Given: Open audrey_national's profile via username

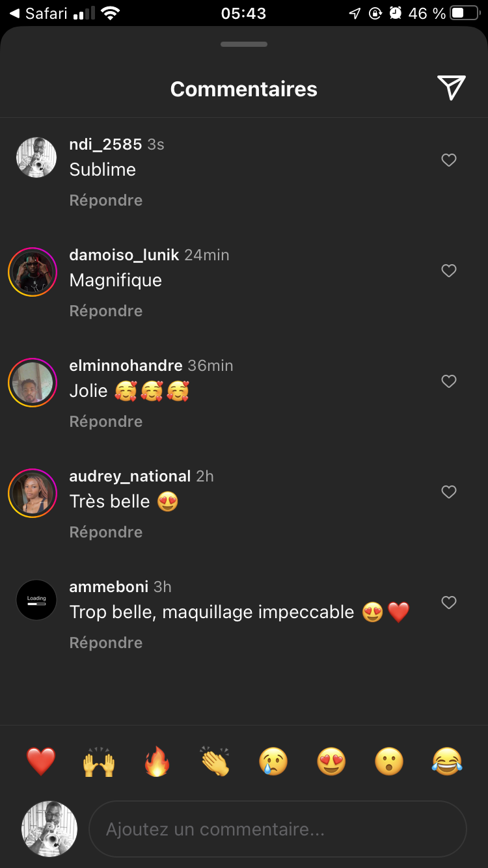Looking at the screenshot, I should (x=129, y=476).
